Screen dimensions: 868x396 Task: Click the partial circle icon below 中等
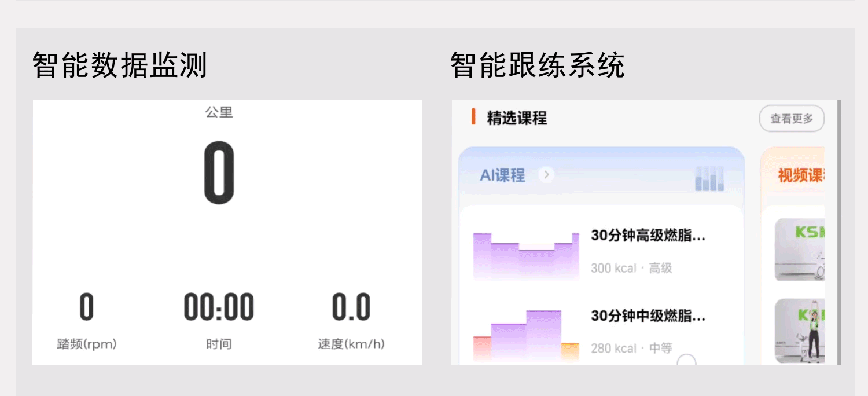[686, 360]
